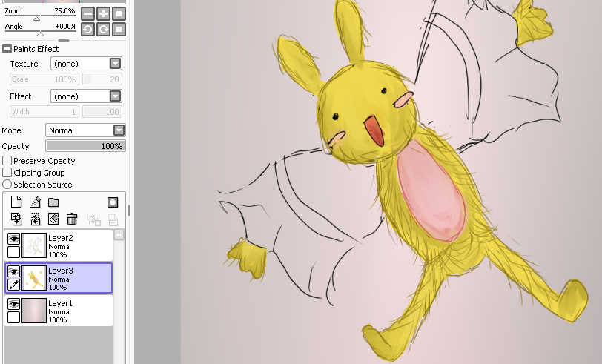Viewport: 602px width, 364px height.
Task: Hide Layer3 with its eye icon
Action: coord(13,272)
